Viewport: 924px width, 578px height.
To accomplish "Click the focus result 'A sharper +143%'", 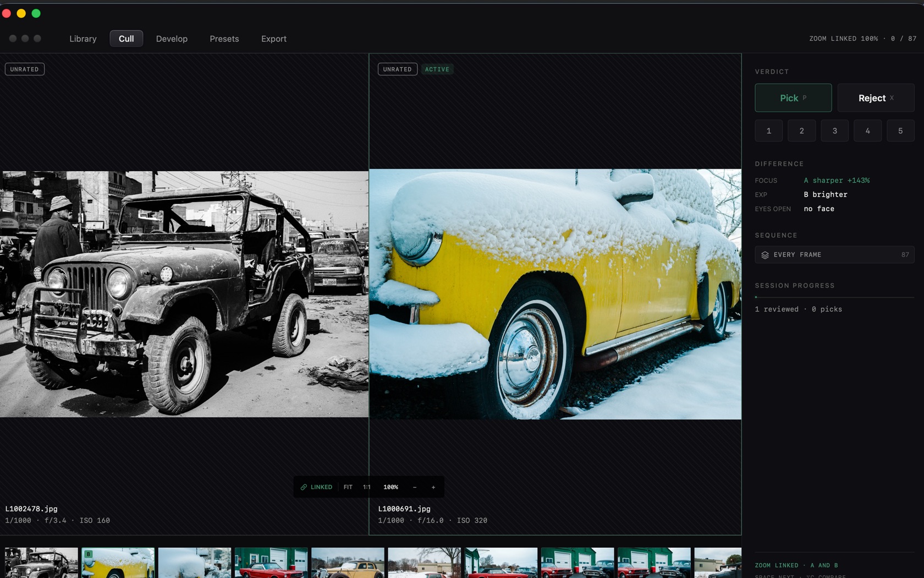I will (x=837, y=181).
